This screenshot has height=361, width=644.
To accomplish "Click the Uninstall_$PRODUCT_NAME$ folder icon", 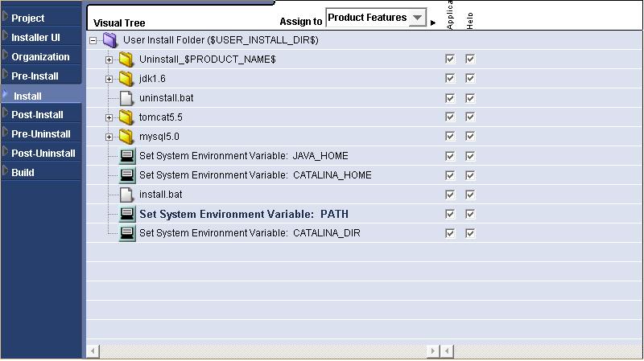I will click(126, 59).
